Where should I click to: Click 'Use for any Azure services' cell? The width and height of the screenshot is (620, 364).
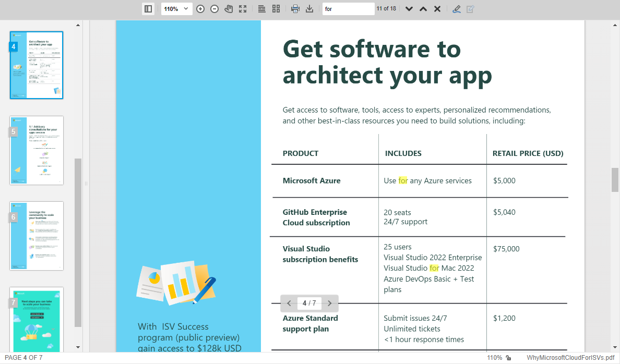click(427, 180)
